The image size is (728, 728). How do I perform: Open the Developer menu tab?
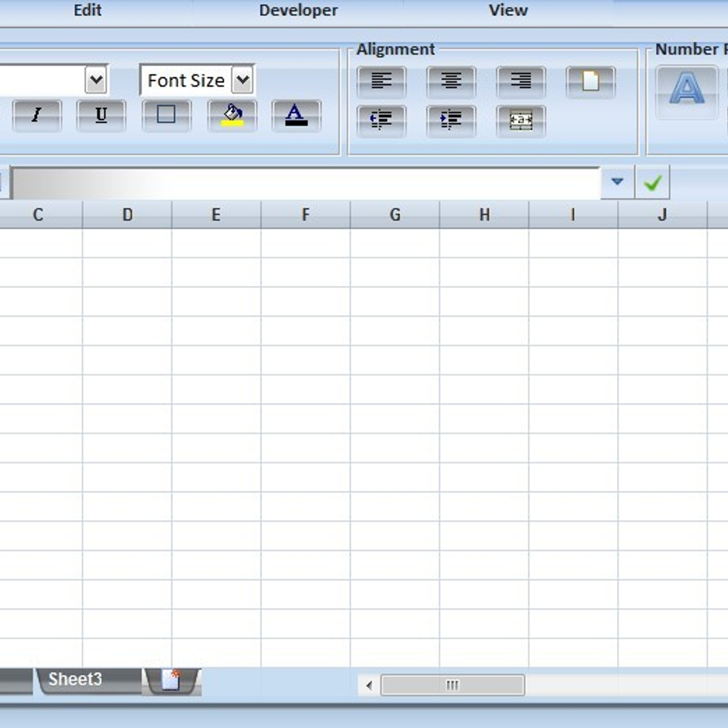(298, 10)
